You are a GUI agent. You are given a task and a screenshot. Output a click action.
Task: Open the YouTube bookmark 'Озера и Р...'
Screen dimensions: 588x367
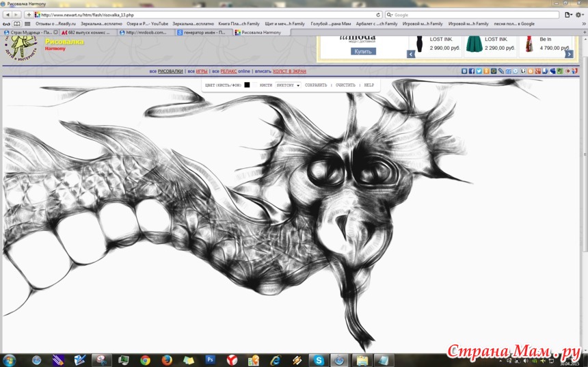coord(148,24)
